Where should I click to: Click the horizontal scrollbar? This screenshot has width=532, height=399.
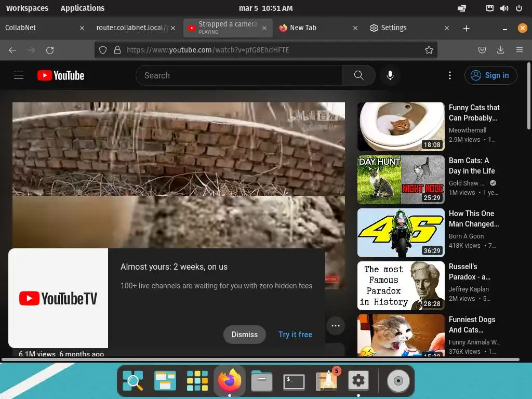click(260, 360)
